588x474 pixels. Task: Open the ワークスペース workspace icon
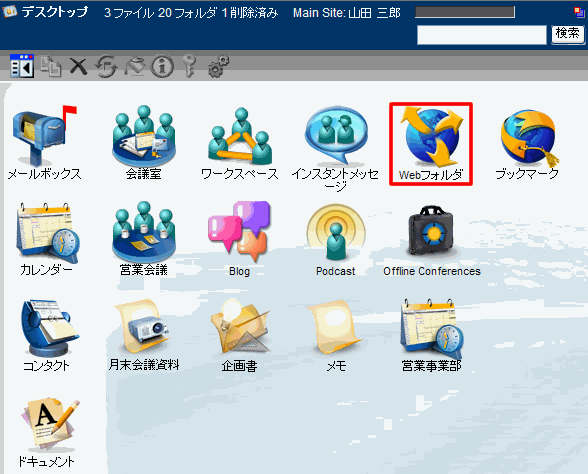point(240,136)
